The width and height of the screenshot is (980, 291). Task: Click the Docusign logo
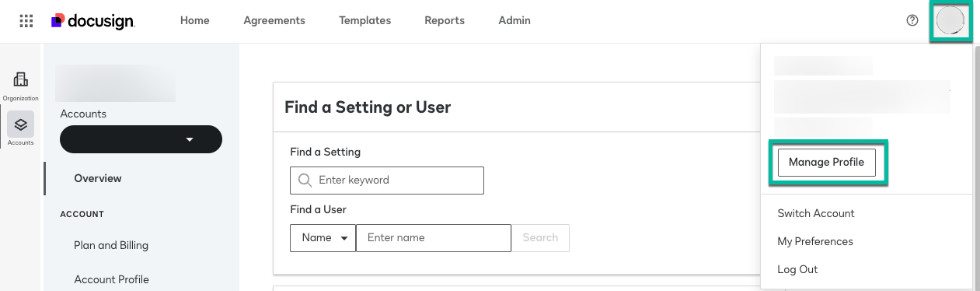pyautogui.click(x=93, y=21)
